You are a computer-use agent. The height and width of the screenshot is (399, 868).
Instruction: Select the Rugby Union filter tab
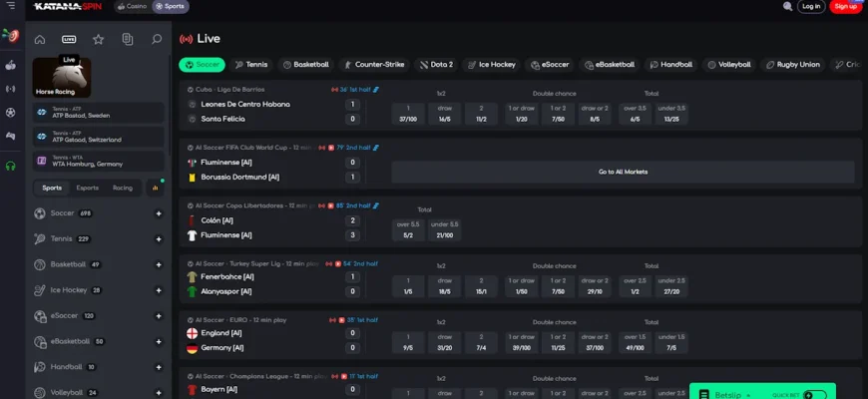tap(793, 65)
